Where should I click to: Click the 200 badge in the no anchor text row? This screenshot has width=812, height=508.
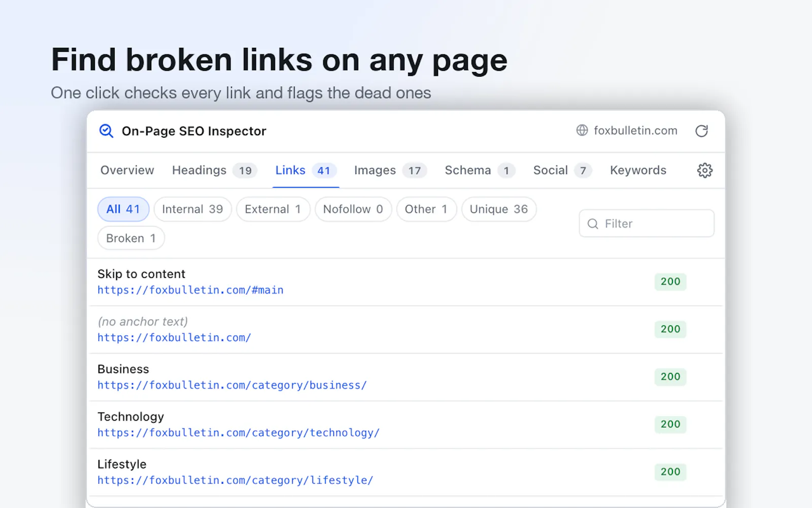(670, 329)
